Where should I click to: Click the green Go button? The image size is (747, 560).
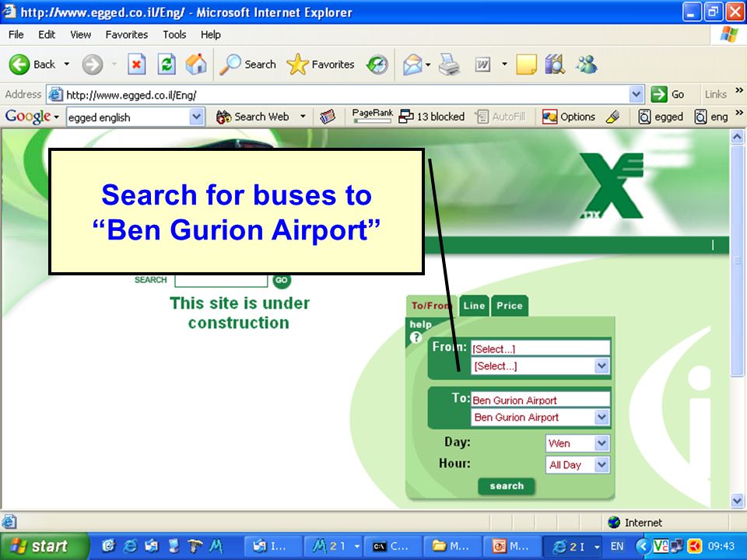coord(668,95)
